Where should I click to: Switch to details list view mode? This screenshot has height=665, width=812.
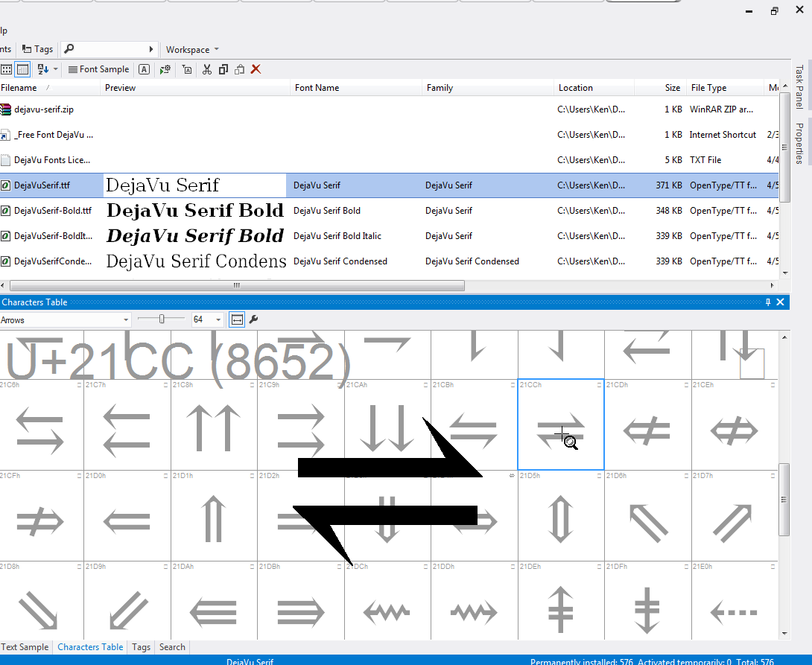22,69
